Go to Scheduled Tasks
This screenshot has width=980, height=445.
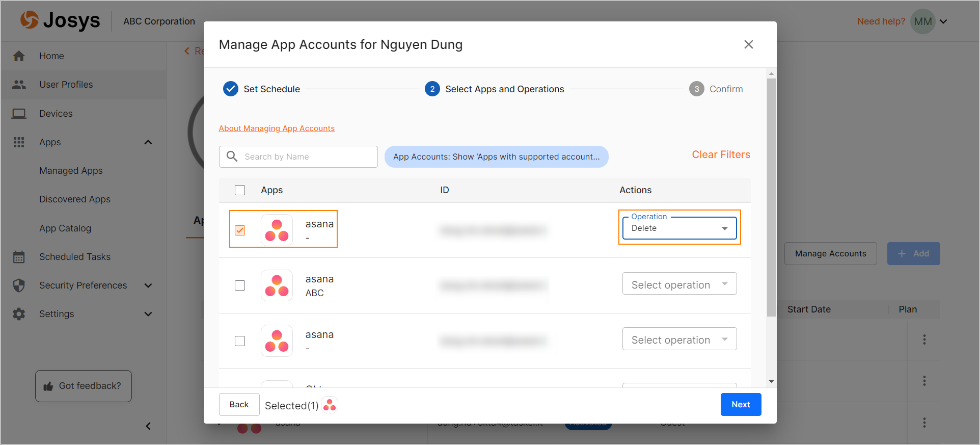point(75,257)
